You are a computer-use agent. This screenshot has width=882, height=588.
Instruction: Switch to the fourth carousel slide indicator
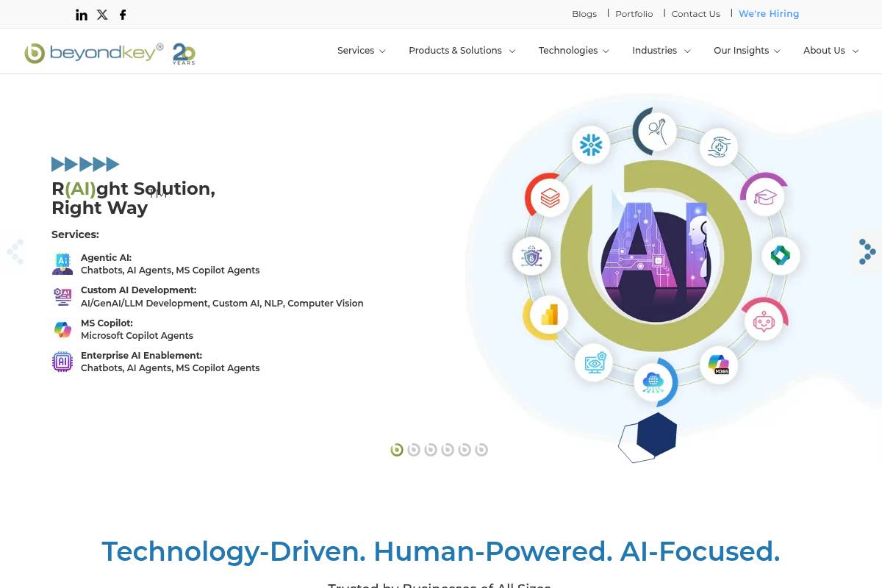[448, 450]
